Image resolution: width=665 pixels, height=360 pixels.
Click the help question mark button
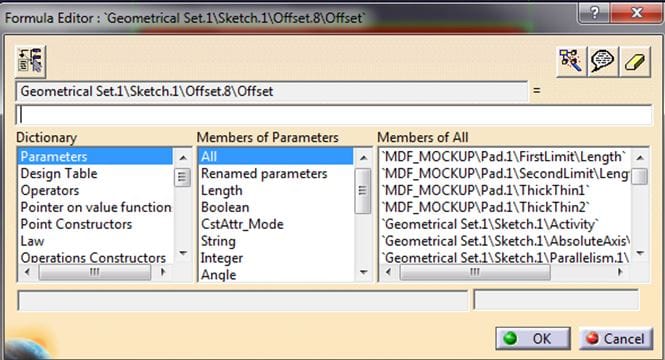(x=594, y=13)
